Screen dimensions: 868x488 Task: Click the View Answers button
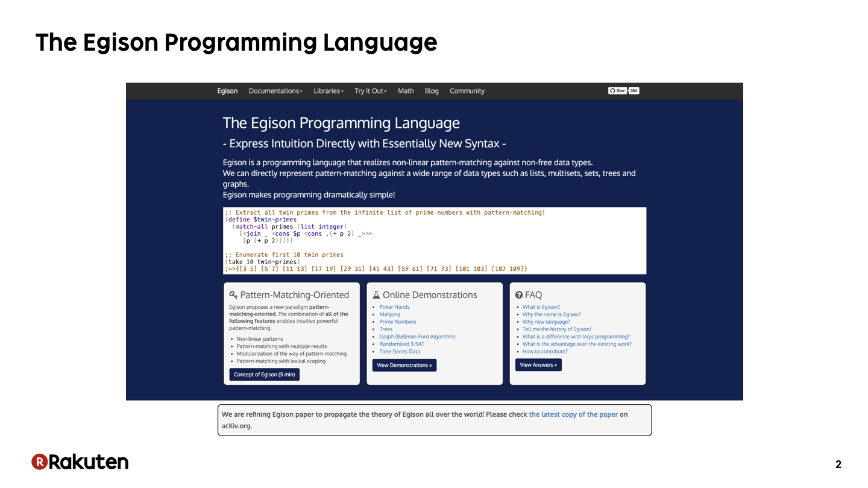[538, 365]
